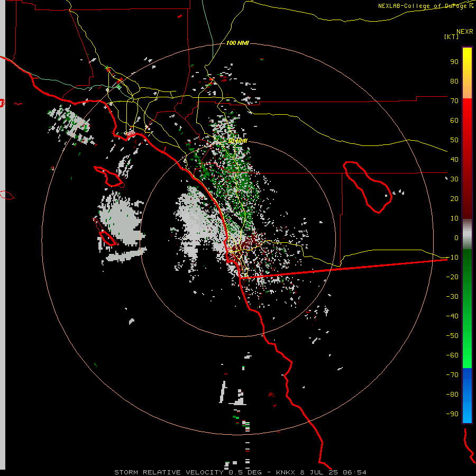Click the -70 value on the velocity scale
The height and width of the screenshot is (476, 476).
pos(452,374)
